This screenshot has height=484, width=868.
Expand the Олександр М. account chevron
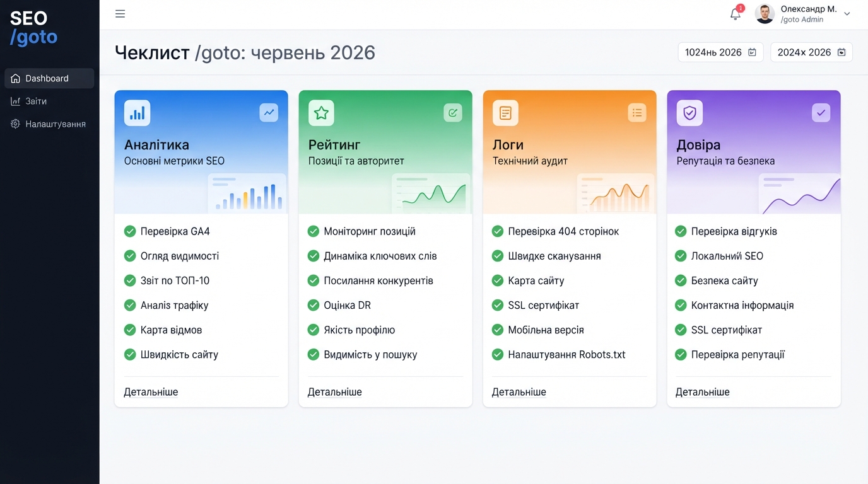pyautogui.click(x=847, y=14)
